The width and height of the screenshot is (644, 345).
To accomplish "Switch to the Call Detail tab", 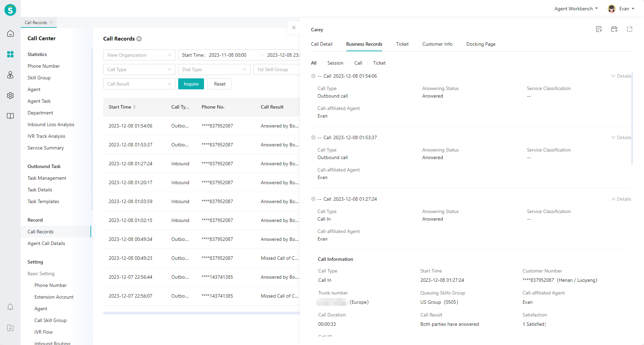I will tap(322, 44).
